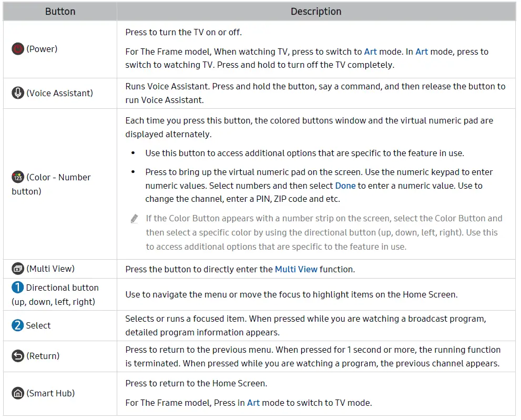Open the Multi View link

click(296, 269)
